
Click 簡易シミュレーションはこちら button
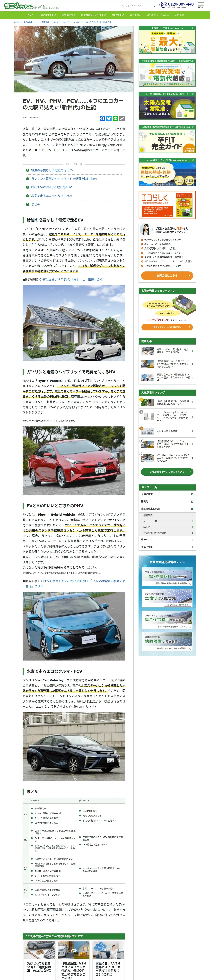point(167,327)
